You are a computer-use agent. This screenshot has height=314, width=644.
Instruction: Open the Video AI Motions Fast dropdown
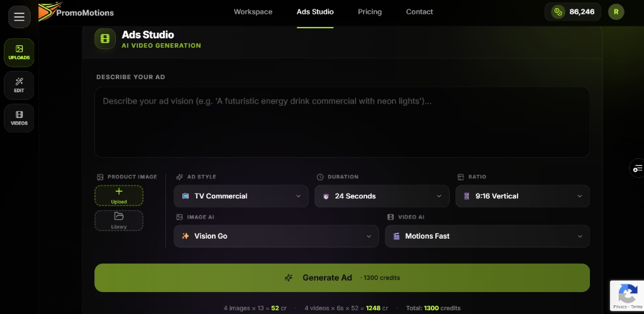[x=487, y=236]
